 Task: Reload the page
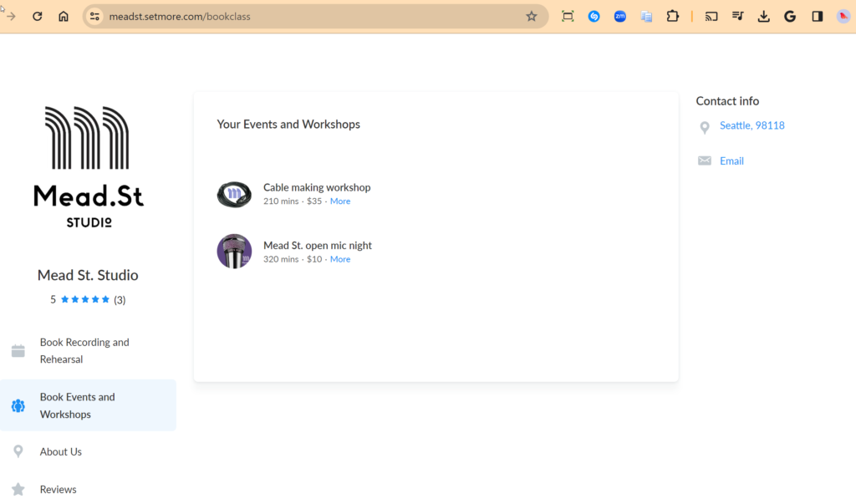click(x=38, y=16)
